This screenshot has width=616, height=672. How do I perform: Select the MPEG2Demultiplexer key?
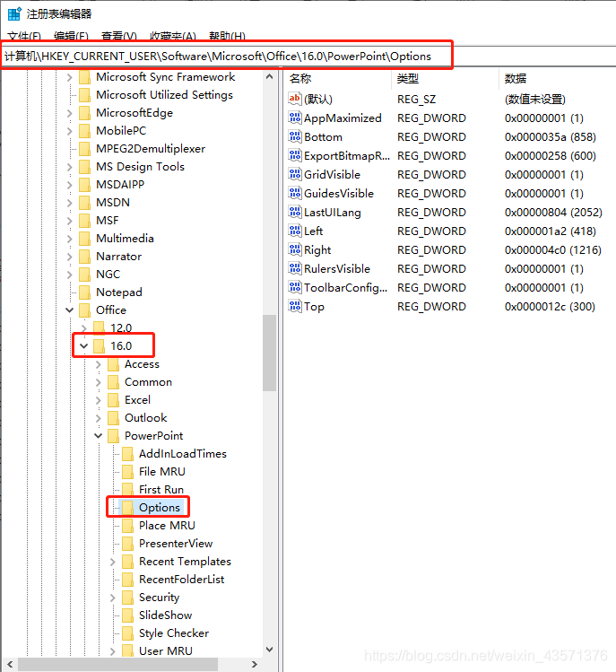click(x=151, y=149)
